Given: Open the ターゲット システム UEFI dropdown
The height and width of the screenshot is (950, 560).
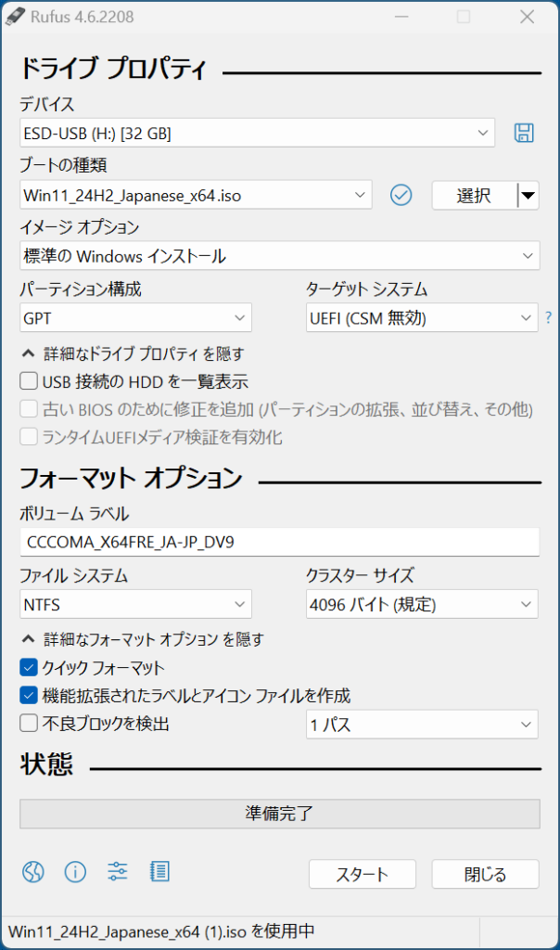Looking at the screenshot, I should coord(422,318).
